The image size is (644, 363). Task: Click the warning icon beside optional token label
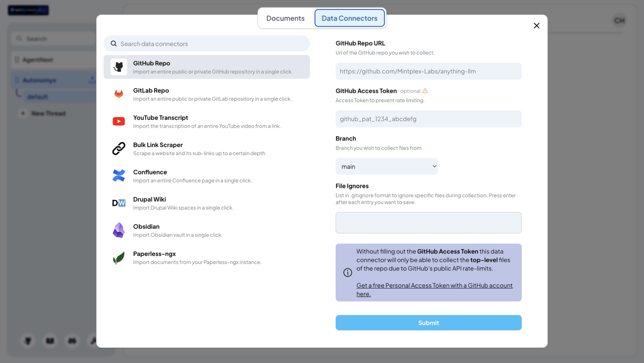click(x=425, y=91)
